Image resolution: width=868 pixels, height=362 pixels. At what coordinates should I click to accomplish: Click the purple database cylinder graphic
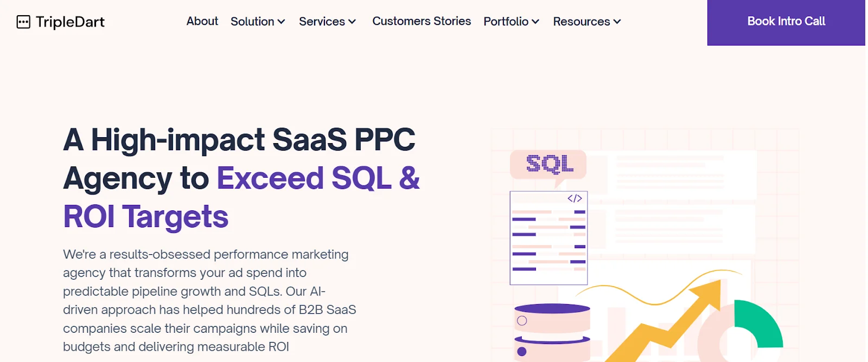click(552, 329)
